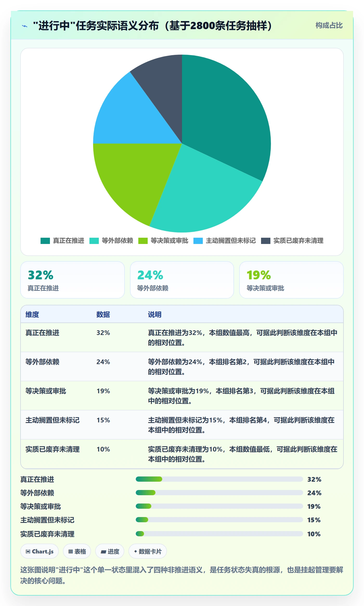
Task: Click the 实质已废弃未清理 progress bar track
Action: click(x=219, y=534)
